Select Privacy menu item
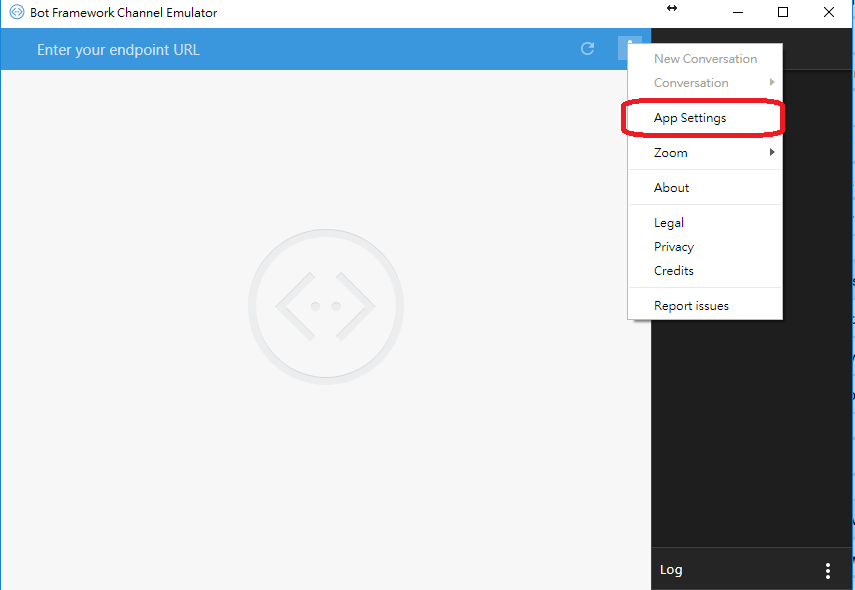 [705, 246]
